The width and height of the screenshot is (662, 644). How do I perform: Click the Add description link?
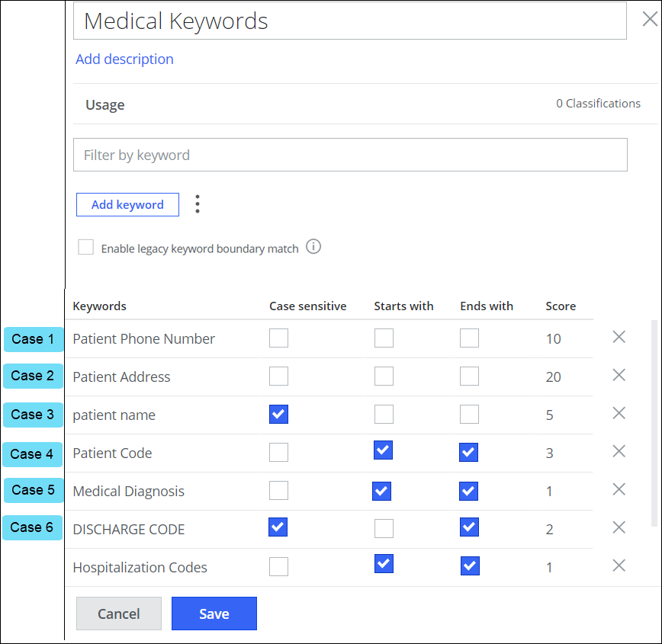click(x=124, y=59)
